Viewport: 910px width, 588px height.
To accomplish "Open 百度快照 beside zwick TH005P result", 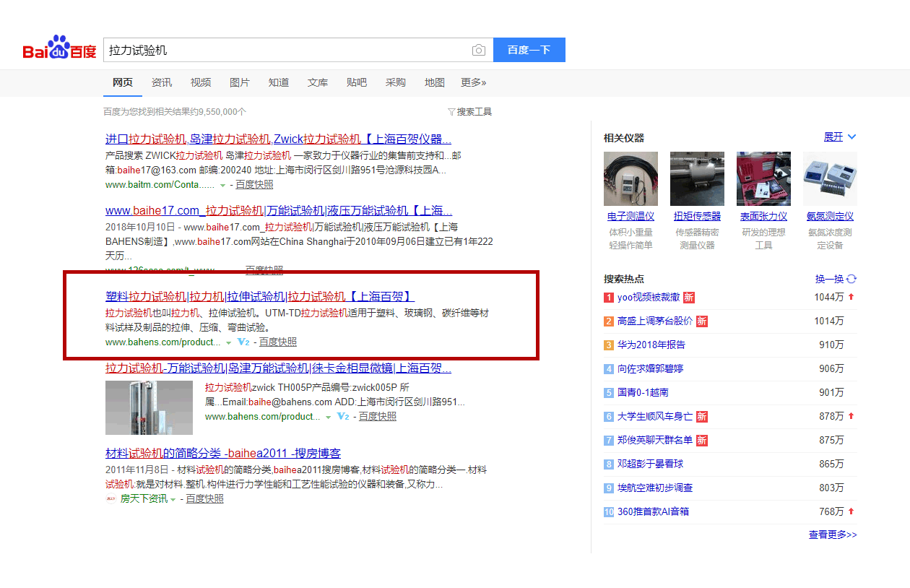I will (x=378, y=416).
